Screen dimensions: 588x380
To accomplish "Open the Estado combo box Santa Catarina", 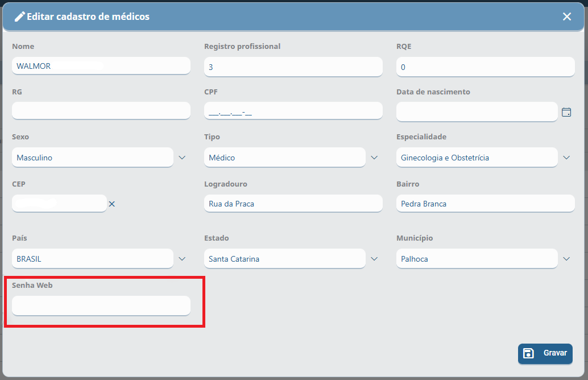I will pyautogui.click(x=285, y=258).
